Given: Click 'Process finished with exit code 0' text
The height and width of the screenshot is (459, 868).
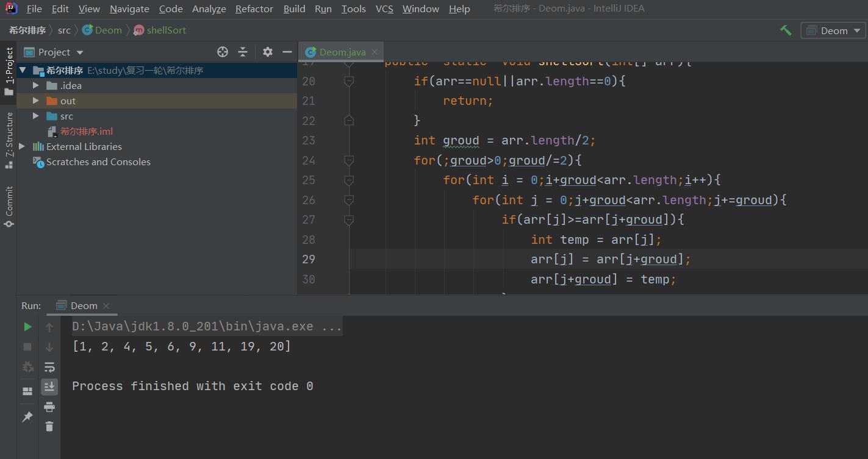Looking at the screenshot, I should 192,386.
